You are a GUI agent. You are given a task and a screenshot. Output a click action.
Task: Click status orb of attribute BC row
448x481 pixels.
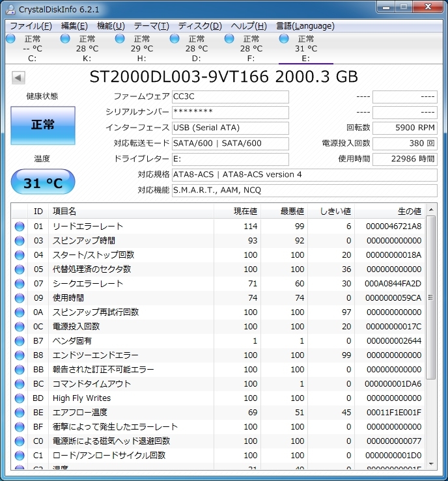tap(20, 384)
